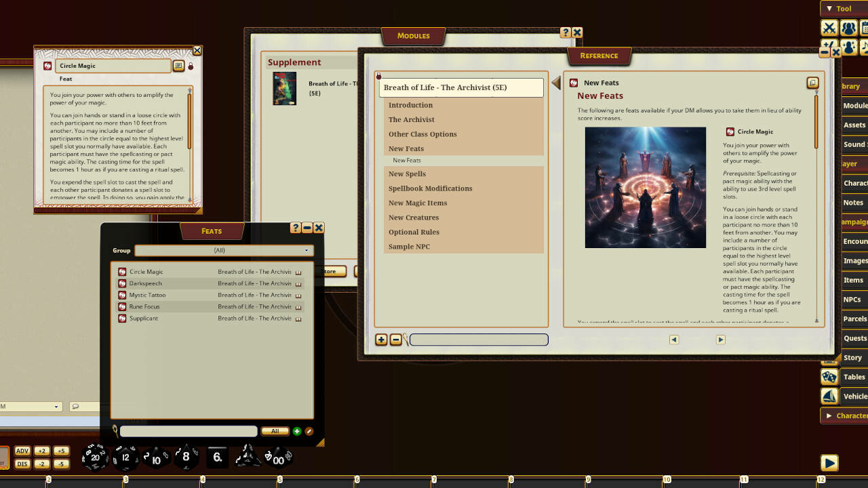Roll the d20 die

coord(95,457)
